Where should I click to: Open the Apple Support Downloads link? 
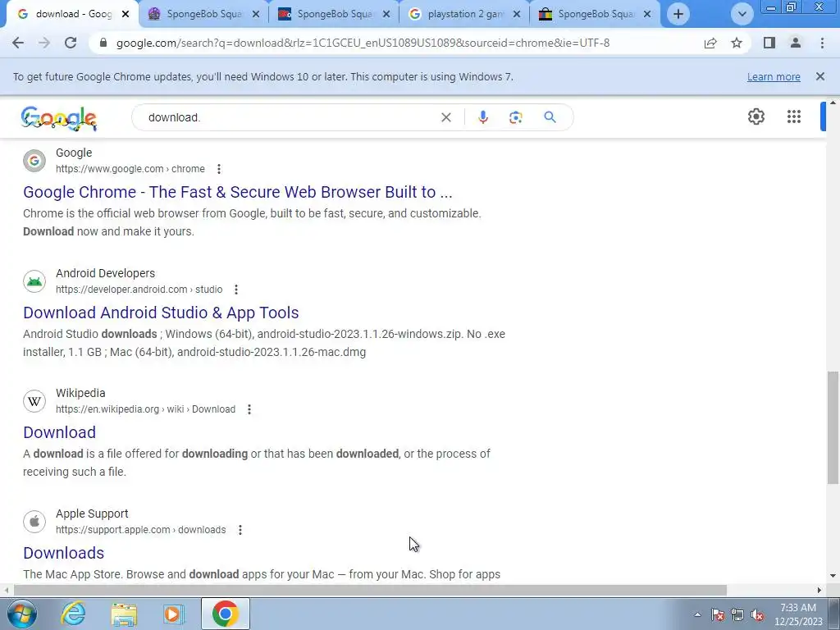point(64,553)
